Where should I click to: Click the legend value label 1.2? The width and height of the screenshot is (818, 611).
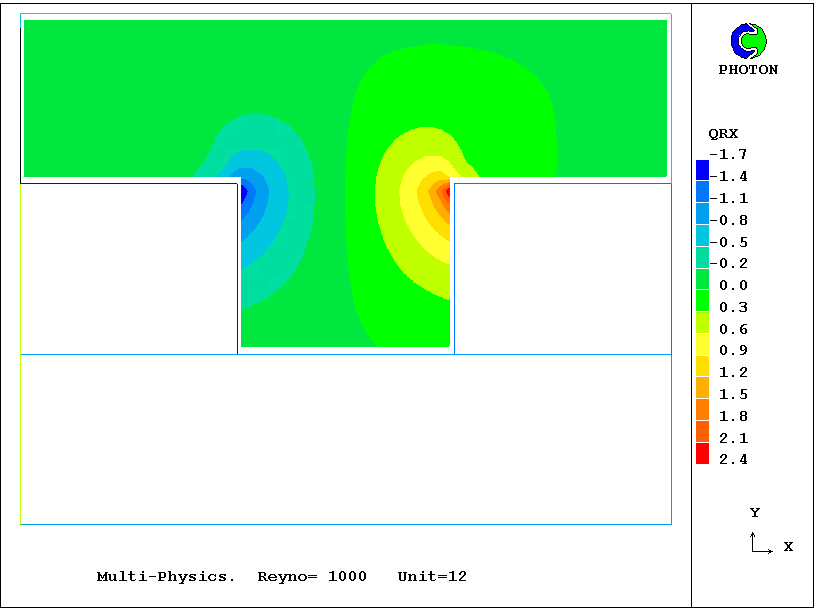point(733,372)
